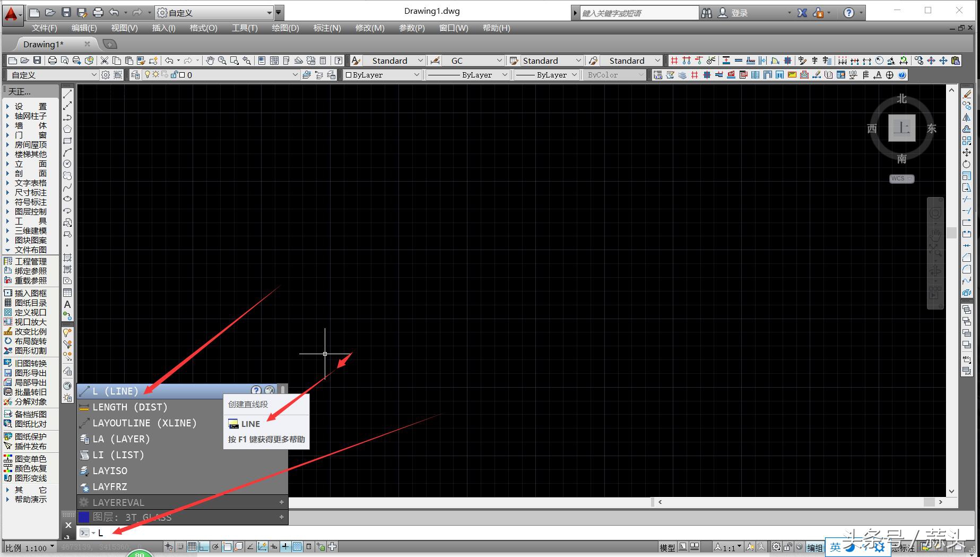This screenshot has height=557, width=980.
Task: Select the Move tool in the modify toolbar
Action: click(x=967, y=152)
